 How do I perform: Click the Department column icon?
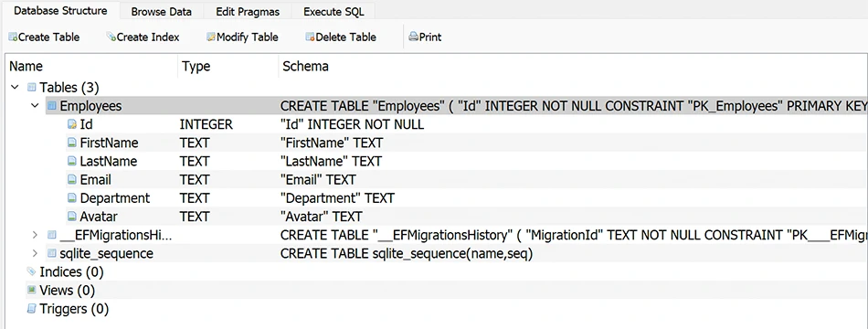(x=72, y=197)
